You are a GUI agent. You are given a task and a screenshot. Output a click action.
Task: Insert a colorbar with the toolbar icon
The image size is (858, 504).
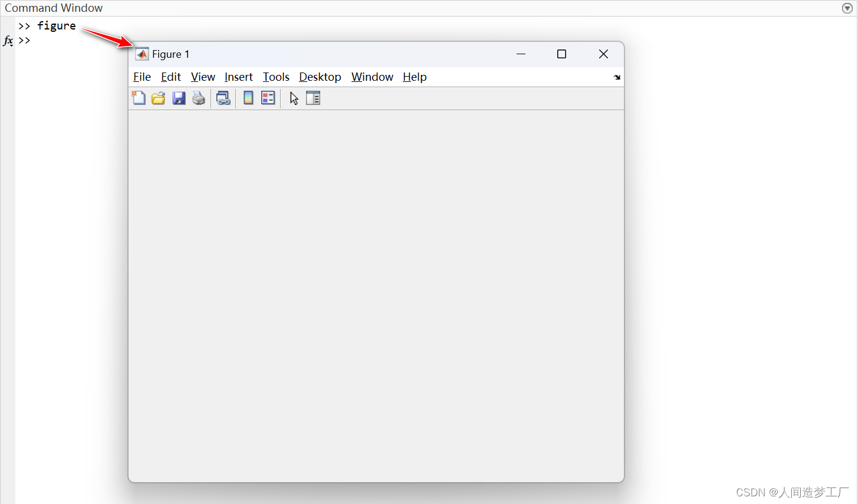tap(248, 98)
